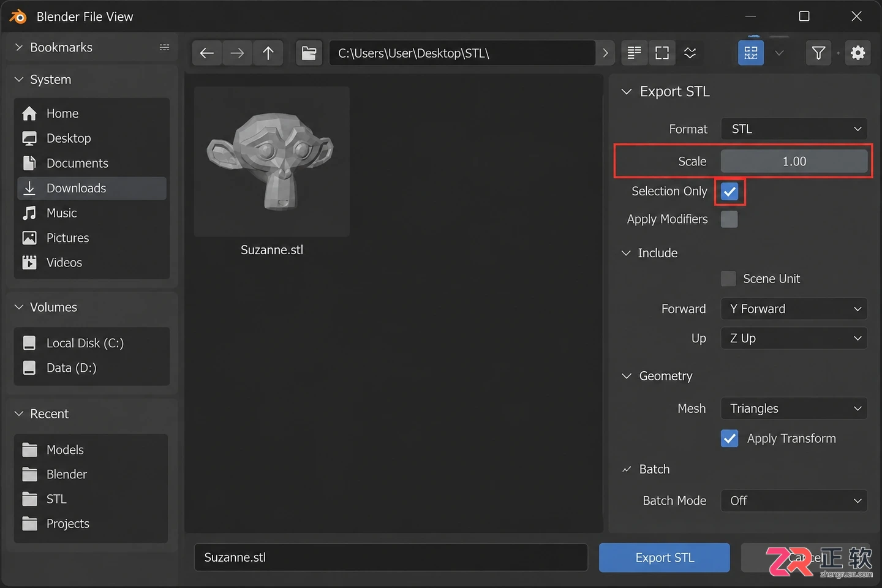Open Local Disk (C:) volume
Viewport: 882px width, 588px height.
coord(92,343)
